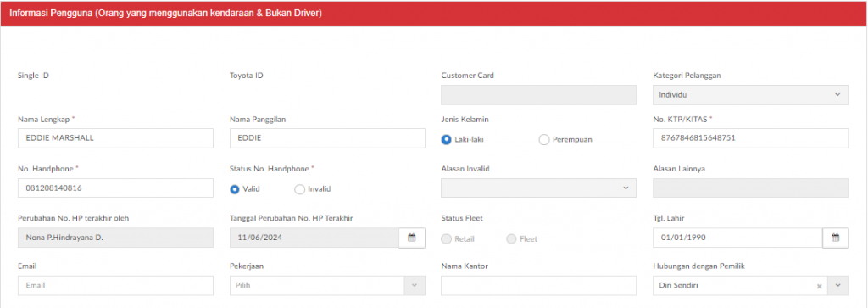868x308 pixels.
Task: Expand Hubungan dengan Pemilik dropdown arrow
Action: coord(838,285)
